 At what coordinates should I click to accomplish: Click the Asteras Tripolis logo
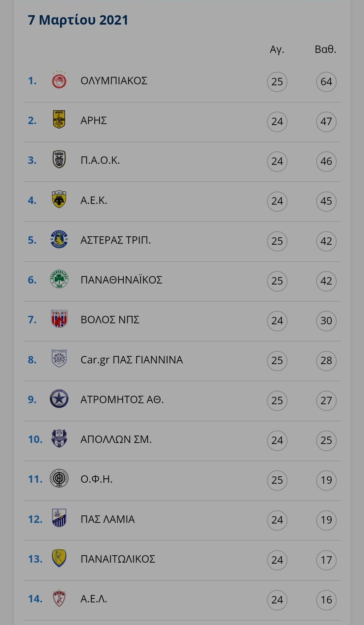pyautogui.click(x=59, y=239)
